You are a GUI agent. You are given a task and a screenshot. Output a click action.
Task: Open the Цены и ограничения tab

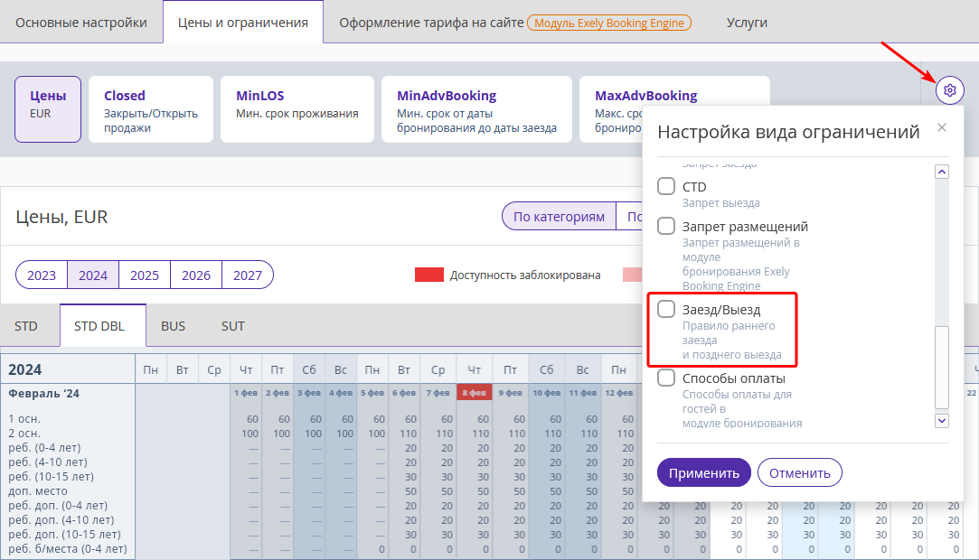(243, 23)
